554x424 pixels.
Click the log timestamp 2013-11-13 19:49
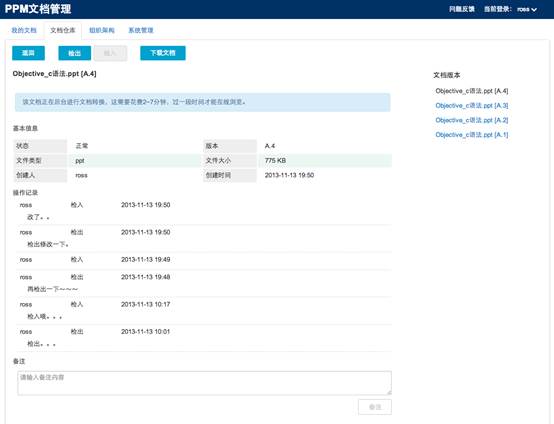(x=146, y=260)
